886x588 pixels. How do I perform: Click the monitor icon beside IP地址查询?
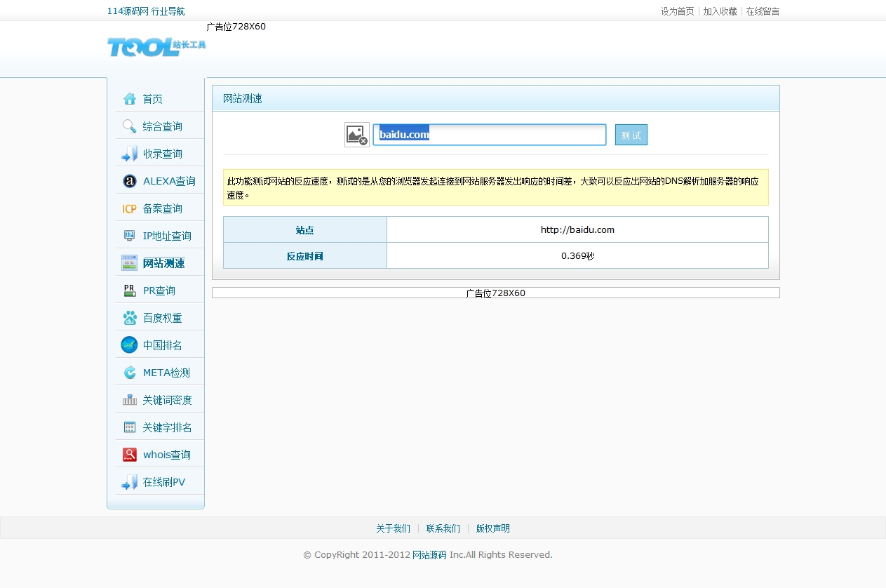(130, 236)
